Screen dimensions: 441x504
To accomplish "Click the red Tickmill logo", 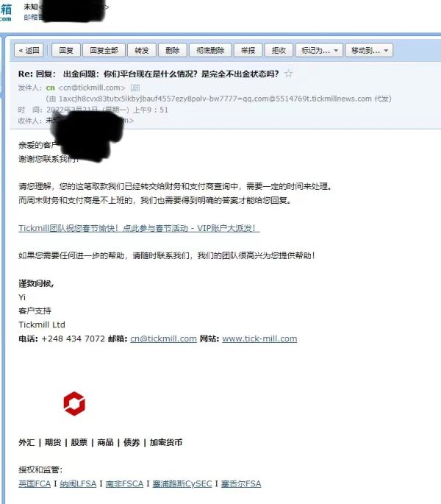I will point(74,403).
